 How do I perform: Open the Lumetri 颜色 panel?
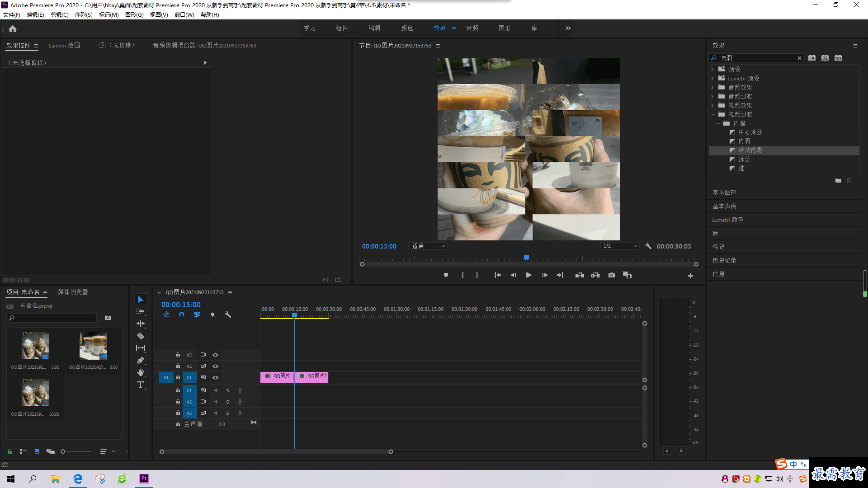click(727, 220)
